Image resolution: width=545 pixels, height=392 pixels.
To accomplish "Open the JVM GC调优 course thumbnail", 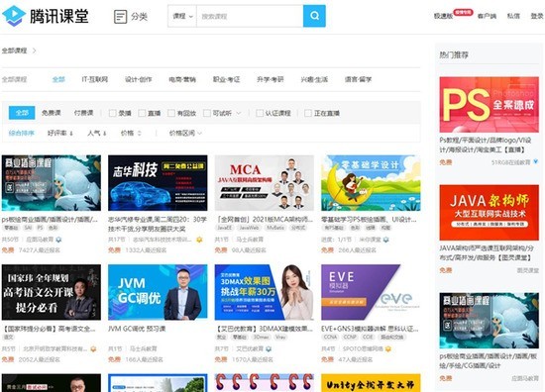I will [158, 292].
